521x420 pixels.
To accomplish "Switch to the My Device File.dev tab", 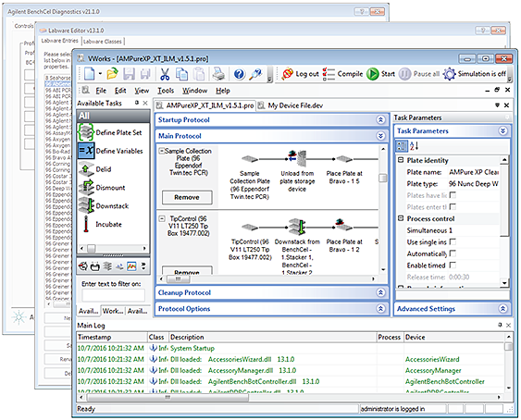I will coord(291,105).
